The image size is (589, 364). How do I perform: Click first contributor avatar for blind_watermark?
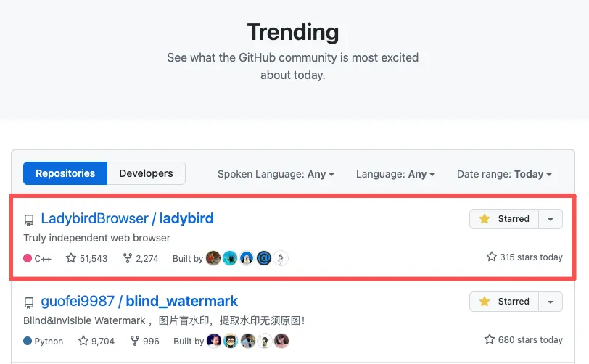[x=214, y=341]
